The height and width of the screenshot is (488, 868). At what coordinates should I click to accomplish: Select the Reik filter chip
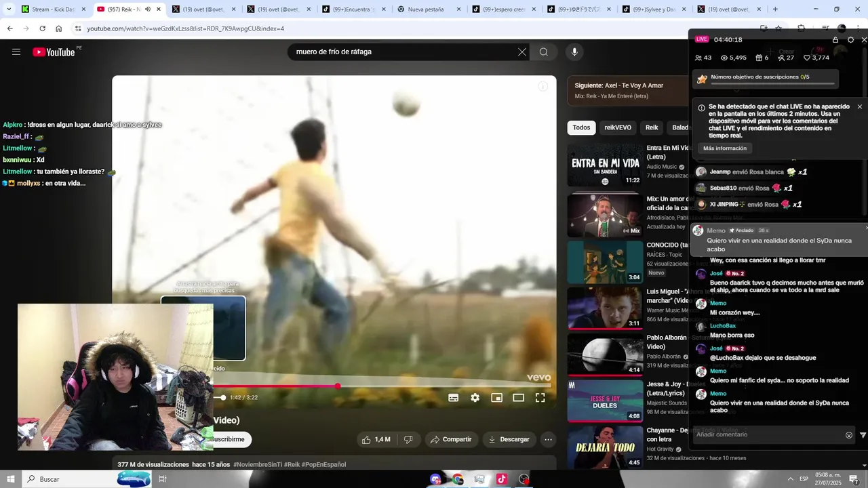coord(652,127)
